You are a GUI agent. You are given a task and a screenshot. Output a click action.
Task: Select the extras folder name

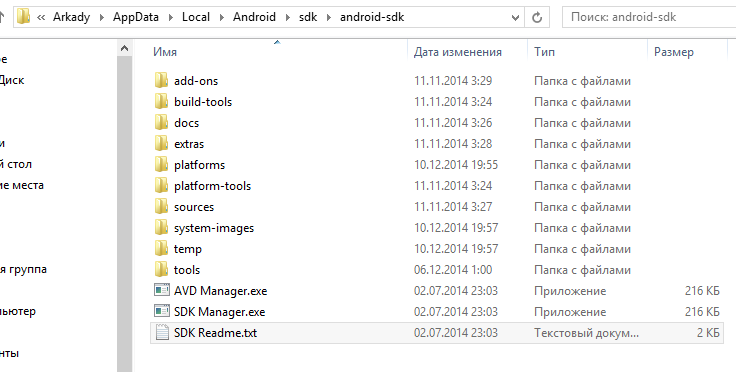[189, 144]
